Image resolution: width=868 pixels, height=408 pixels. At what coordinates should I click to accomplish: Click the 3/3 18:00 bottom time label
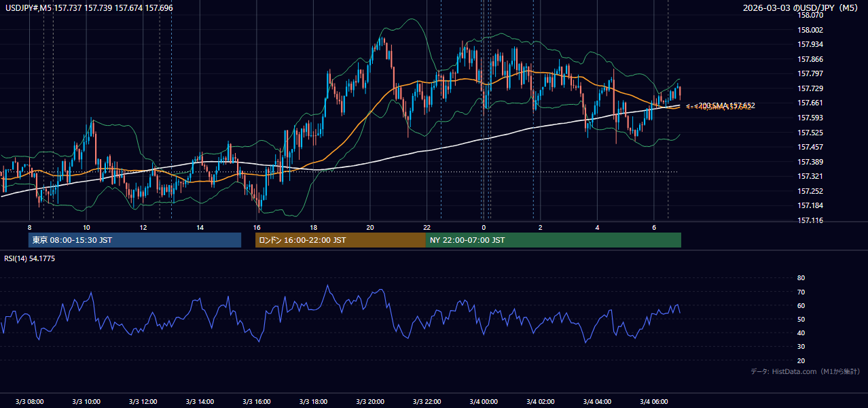click(x=313, y=401)
